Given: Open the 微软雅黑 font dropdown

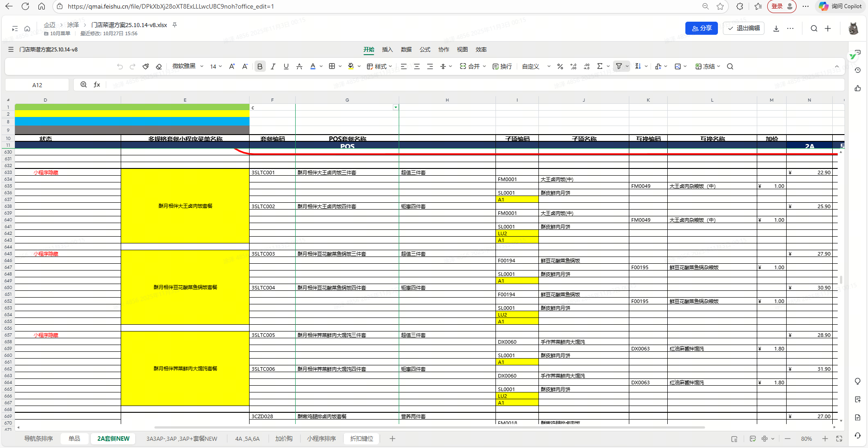Looking at the screenshot, I should pos(188,66).
